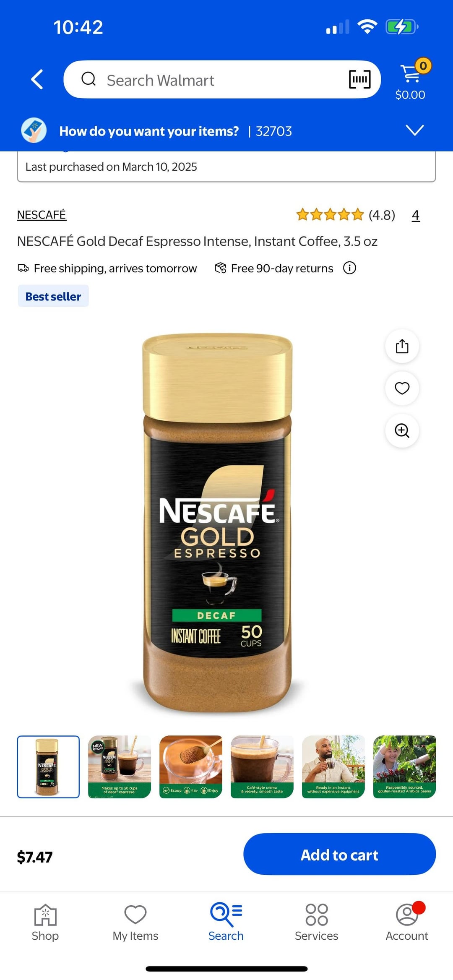Open the 4 reviews link

coord(416,215)
